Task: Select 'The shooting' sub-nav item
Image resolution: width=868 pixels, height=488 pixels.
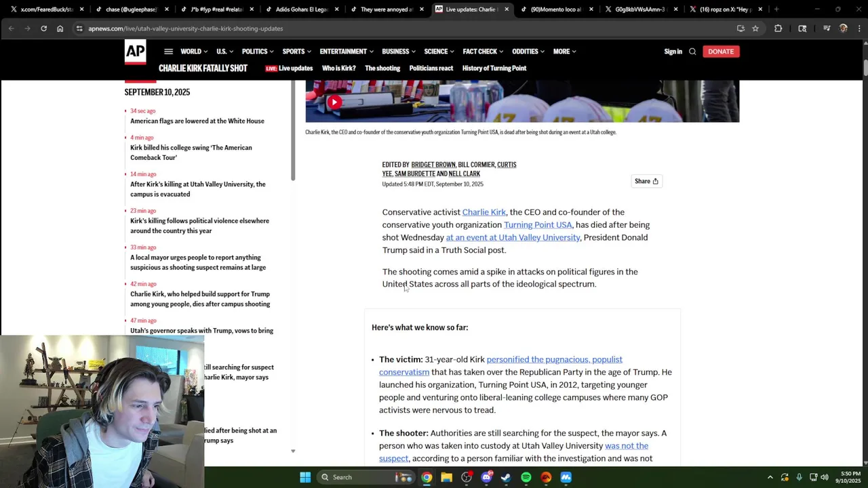Action: [382, 68]
